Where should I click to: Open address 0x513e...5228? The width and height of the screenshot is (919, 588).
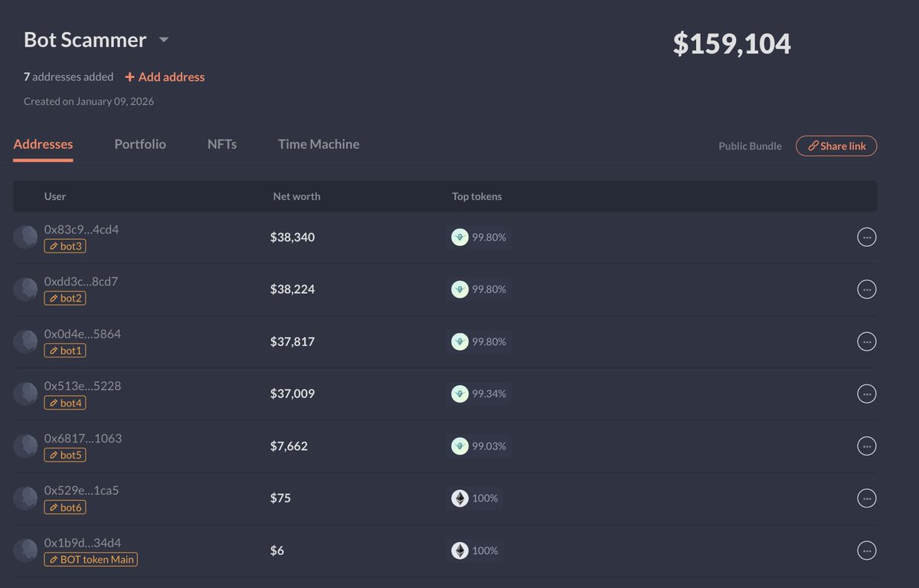point(83,386)
